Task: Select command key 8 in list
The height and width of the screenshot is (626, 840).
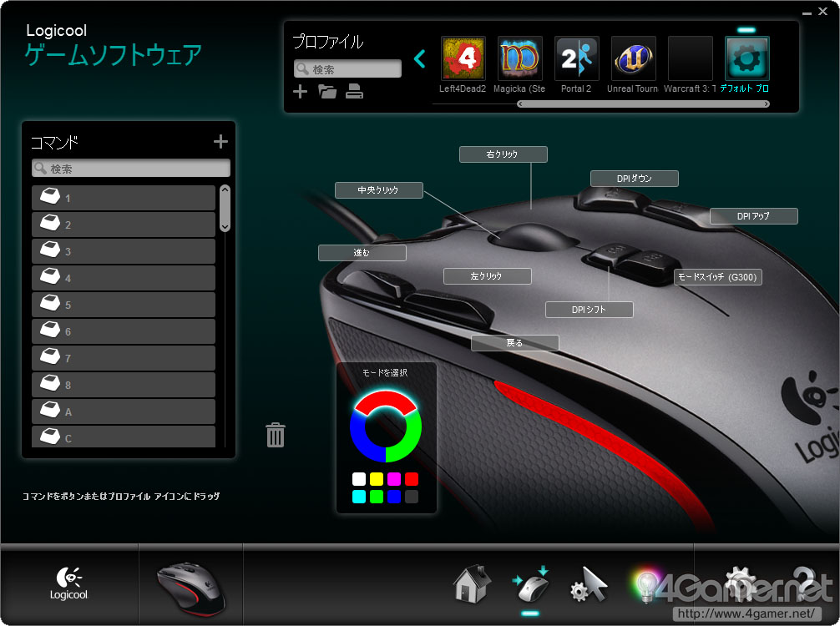Action: pos(124,385)
